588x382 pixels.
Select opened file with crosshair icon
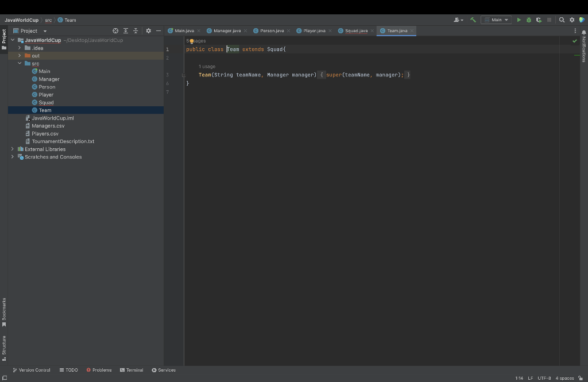[x=115, y=31]
